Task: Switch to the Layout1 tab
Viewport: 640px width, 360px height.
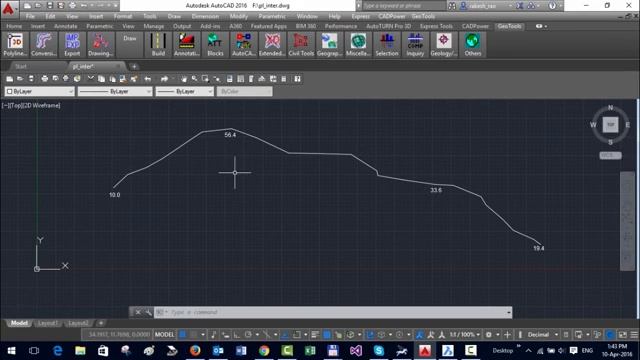Action: pos(48,323)
